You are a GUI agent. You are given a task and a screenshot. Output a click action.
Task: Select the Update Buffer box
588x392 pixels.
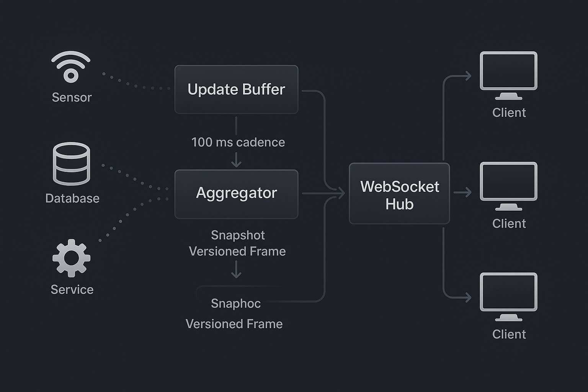click(x=236, y=90)
